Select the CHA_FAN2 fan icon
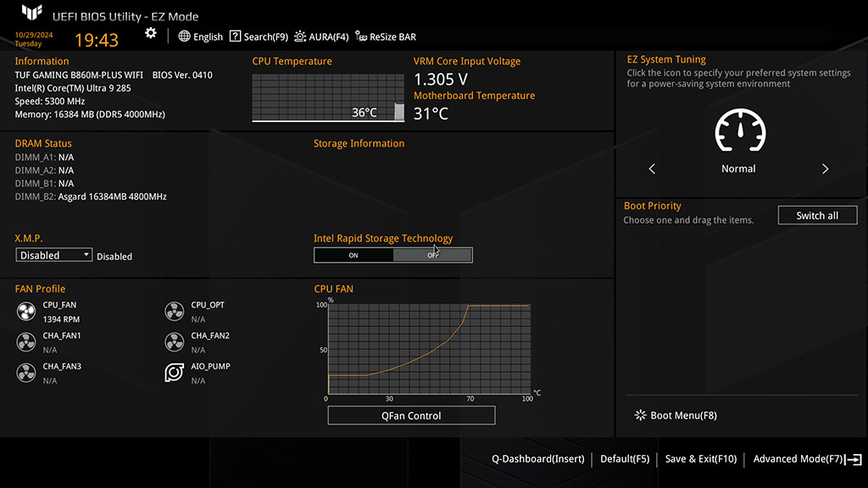Image resolution: width=868 pixels, height=488 pixels. pyautogui.click(x=175, y=342)
